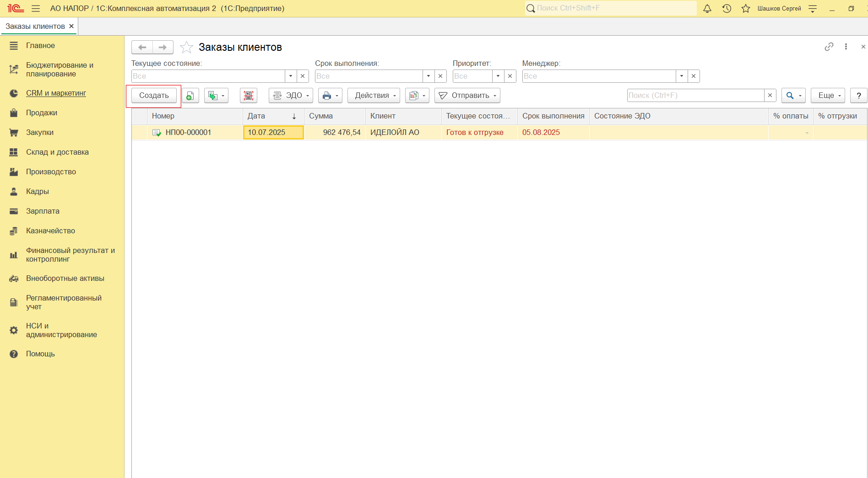This screenshot has width=868, height=478.
Task: Click in the list search field Поиск (Ctrl+F)
Action: [x=695, y=96]
